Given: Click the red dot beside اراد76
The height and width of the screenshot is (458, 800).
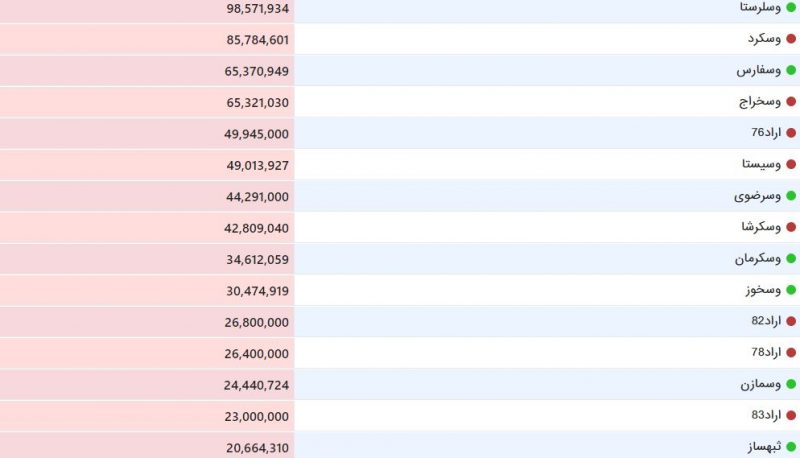Looking at the screenshot, I should (791, 133).
